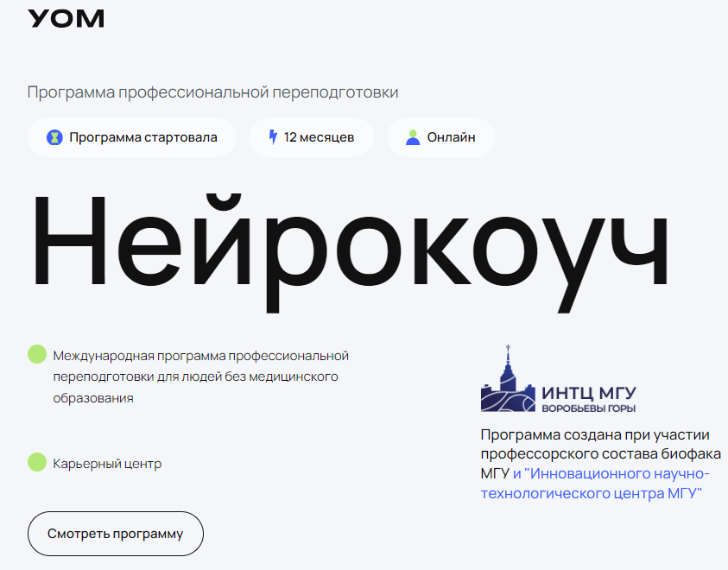Image resolution: width=728 pixels, height=570 pixels.
Task: Click the lightning bolt icon beside 12 месяцев
Action: coord(273,137)
